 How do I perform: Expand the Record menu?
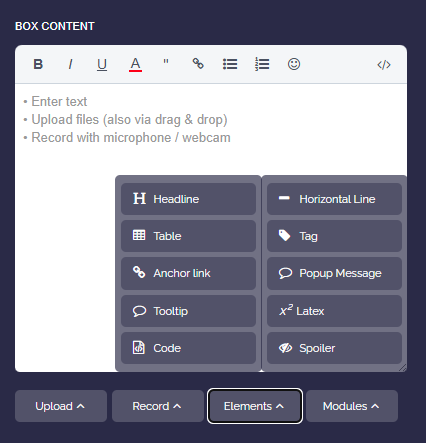pos(158,406)
